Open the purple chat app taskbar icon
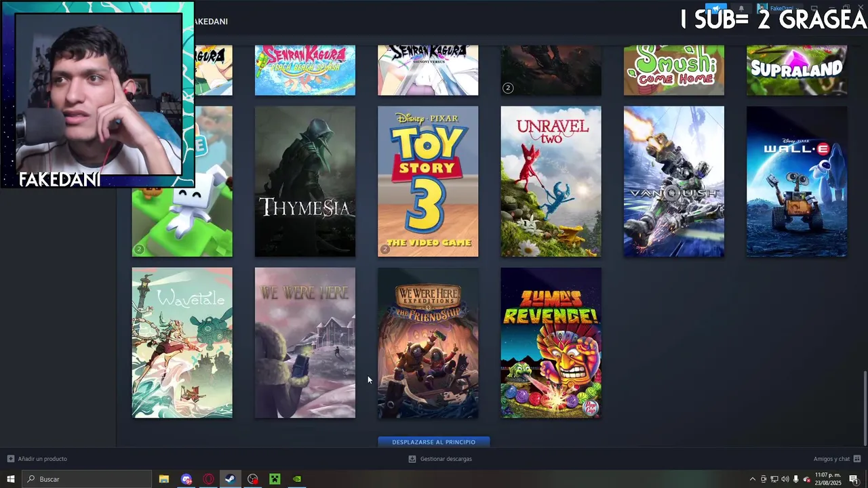Viewport: 868px width, 488px height. (x=186, y=479)
